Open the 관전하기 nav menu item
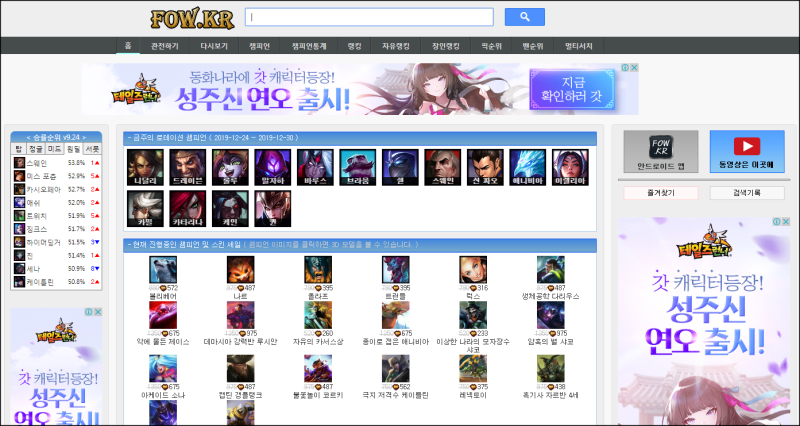Image resolution: width=800 pixels, height=426 pixels. (165, 46)
